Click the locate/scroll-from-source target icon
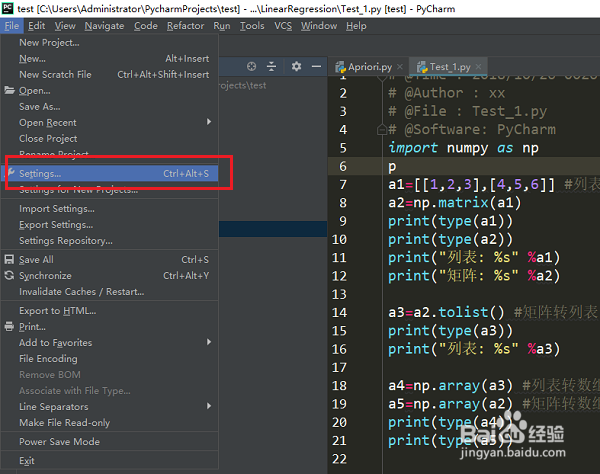Image resolution: width=600 pixels, height=474 pixels. 251,67
